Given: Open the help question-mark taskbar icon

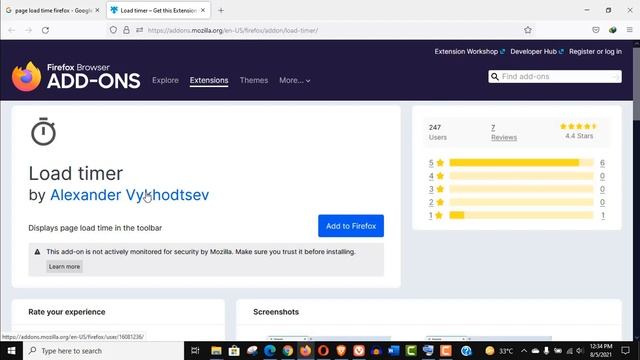Looking at the screenshot, I should tap(466, 351).
